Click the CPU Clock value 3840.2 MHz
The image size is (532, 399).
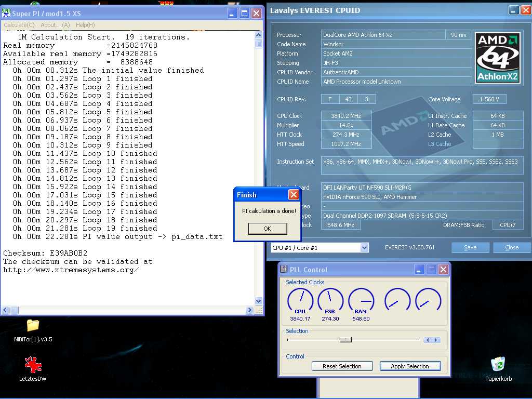tap(347, 116)
